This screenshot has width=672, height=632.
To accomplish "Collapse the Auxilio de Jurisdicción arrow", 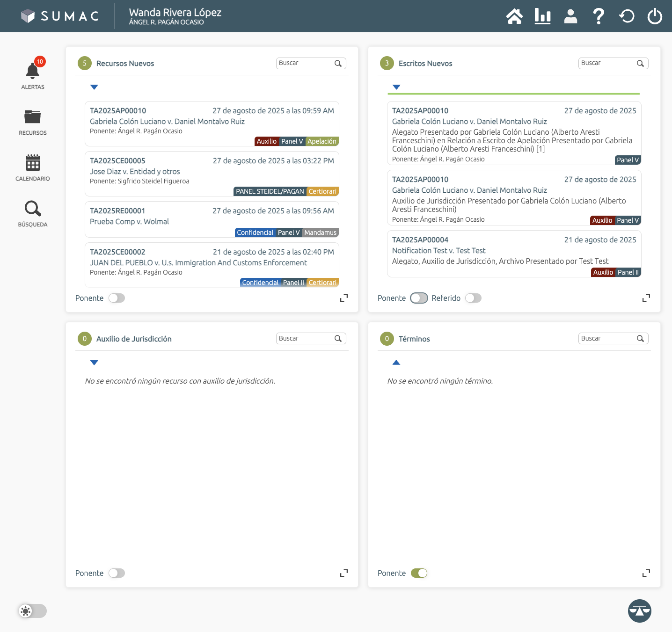I will point(94,363).
